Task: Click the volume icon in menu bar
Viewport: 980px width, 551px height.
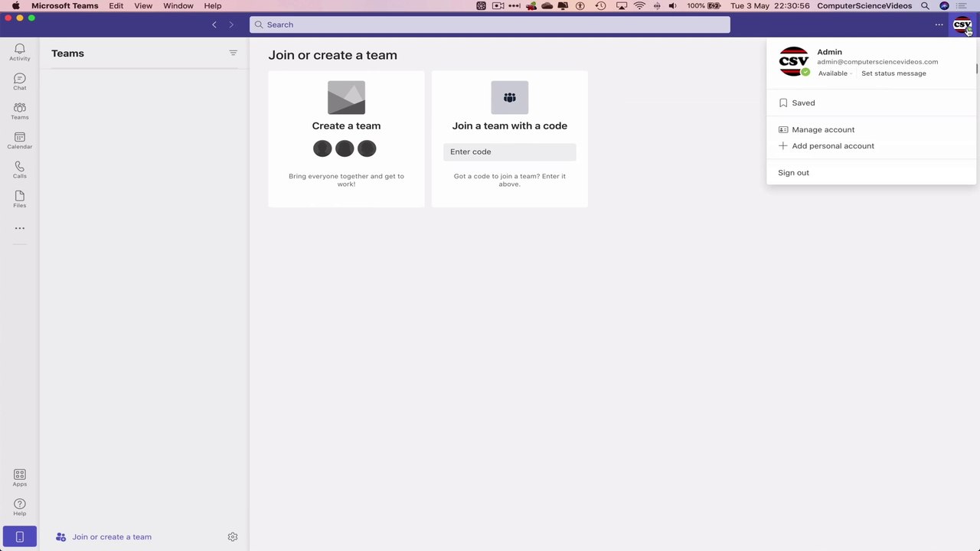Action: [672, 6]
